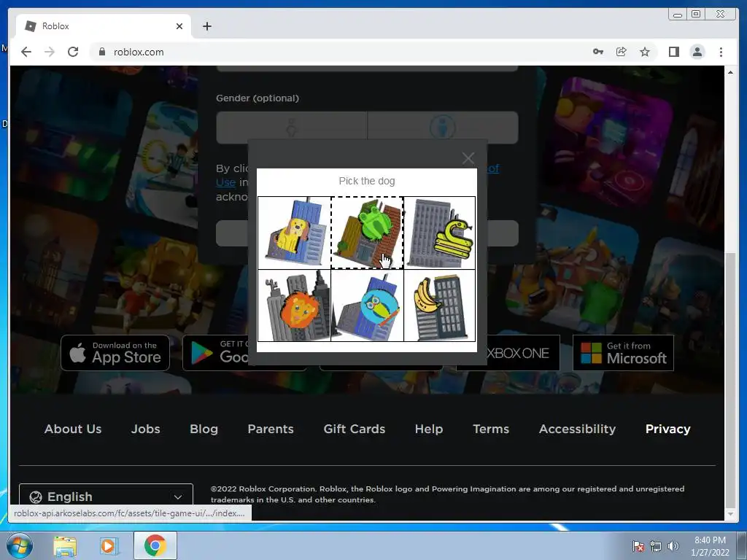The height and width of the screenshot is (560, 747).
Task: Reload the Roblox page
Action: [73, 52]
